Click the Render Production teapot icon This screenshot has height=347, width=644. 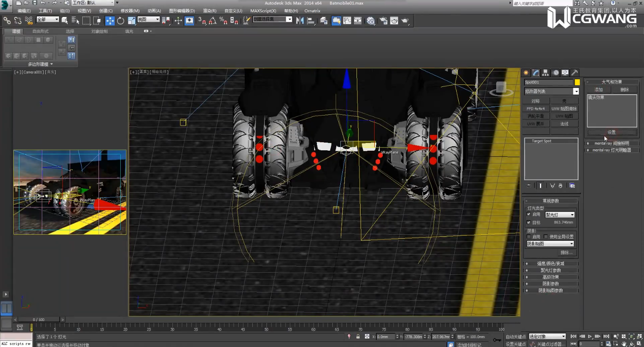[x=405, y=21]
